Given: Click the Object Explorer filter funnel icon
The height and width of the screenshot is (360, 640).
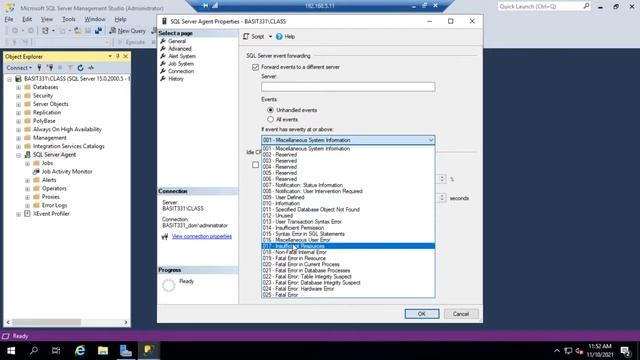Looking at the screenshot, I should point(70,68).
